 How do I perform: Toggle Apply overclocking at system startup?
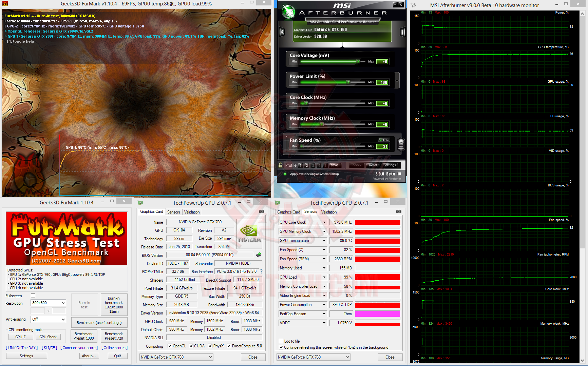click(x=285, y=174)
